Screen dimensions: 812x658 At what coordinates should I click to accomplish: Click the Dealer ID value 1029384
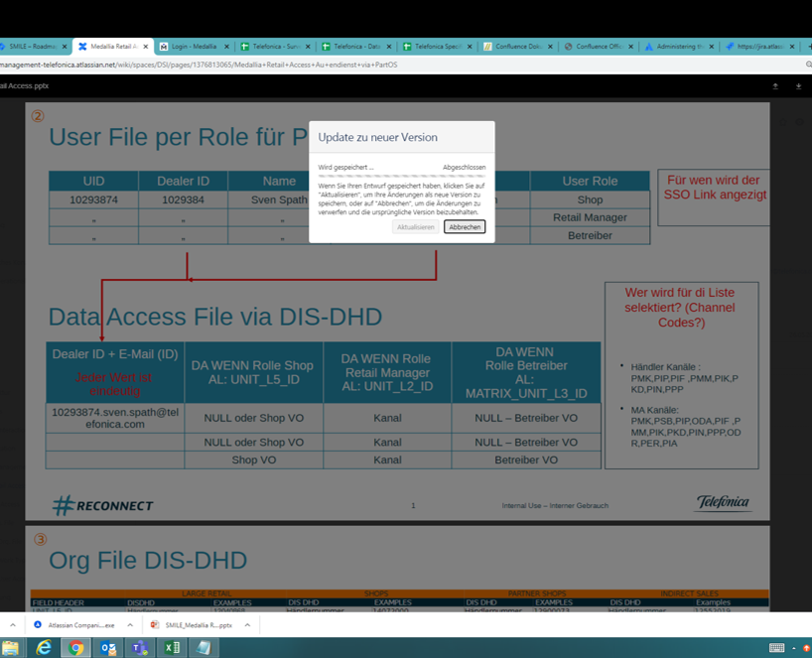click(183, 199)
